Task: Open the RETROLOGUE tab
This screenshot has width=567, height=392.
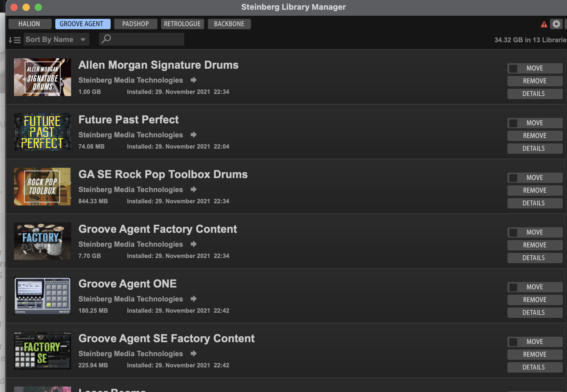Action: coord(182,24)
